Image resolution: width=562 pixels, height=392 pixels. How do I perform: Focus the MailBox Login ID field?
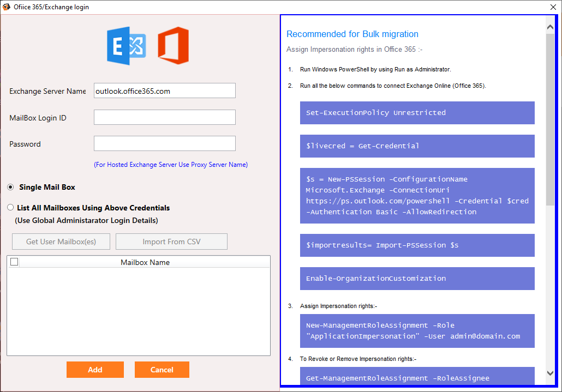coord(164,117)
